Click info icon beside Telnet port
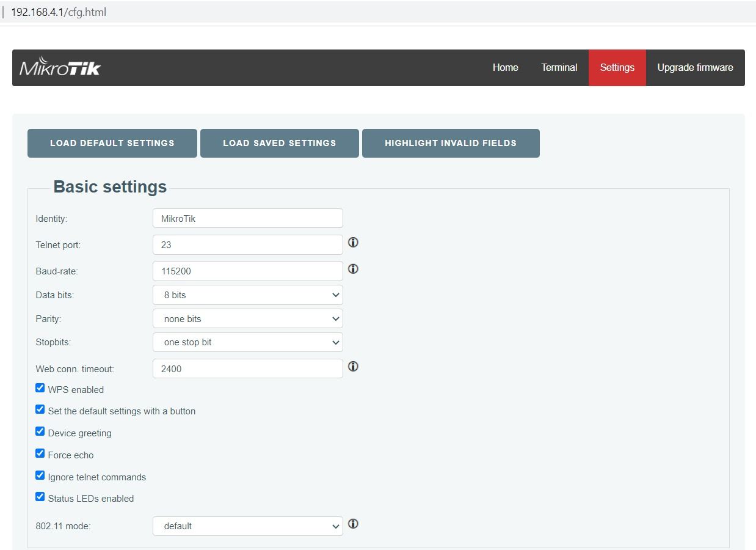The width and height of the screenshot is (756, 550). pyautogui.click(x=353, y=243)
